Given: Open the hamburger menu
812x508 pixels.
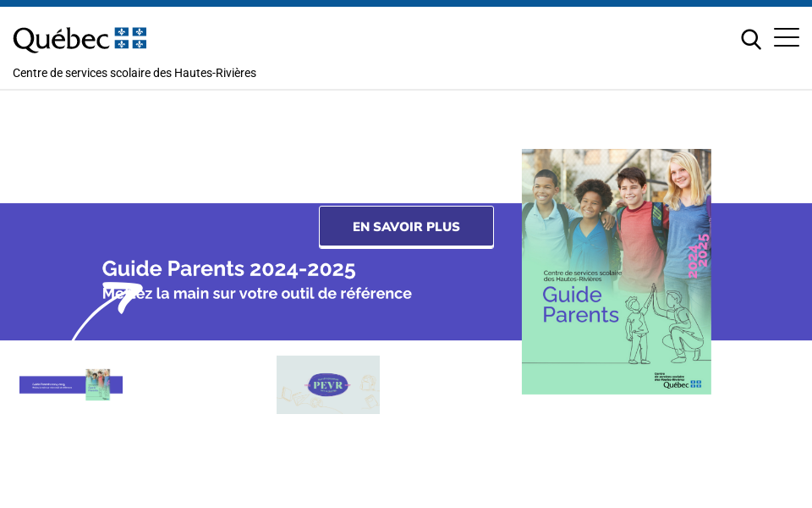Looking at the screenshot, I should click(x=787, y=38).
